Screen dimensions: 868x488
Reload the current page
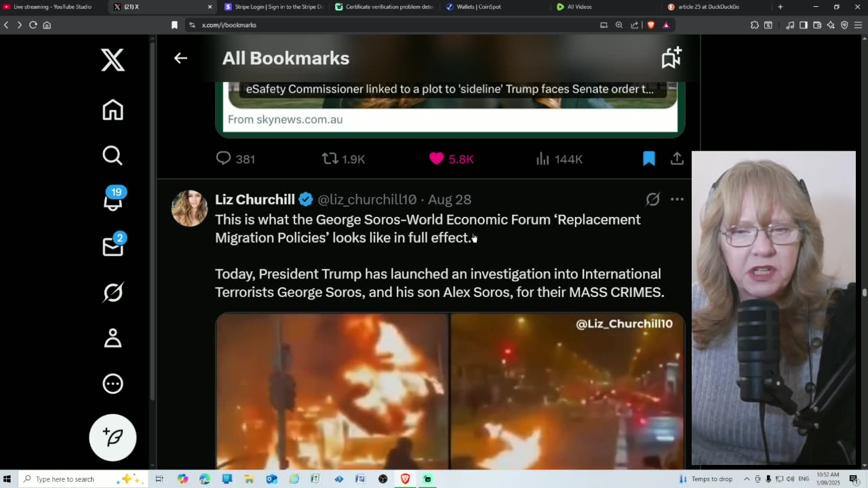(33, 25)
